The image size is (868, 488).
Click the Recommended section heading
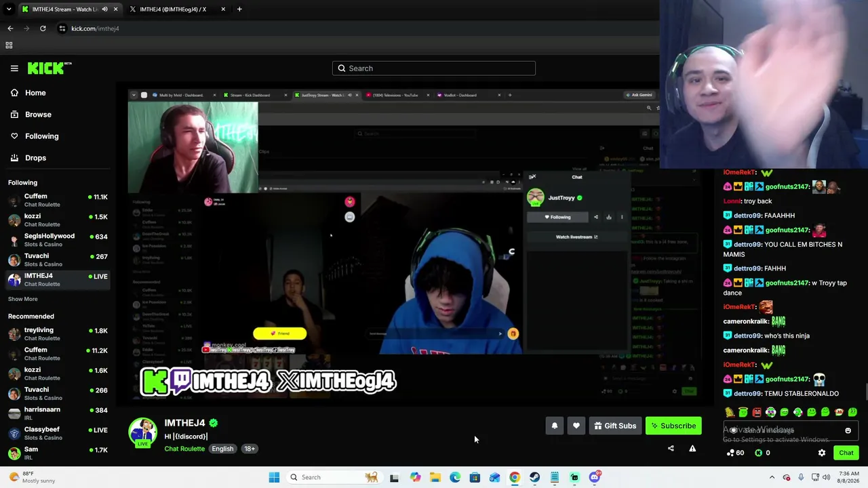pyautogui.click(x=31, y=317)
